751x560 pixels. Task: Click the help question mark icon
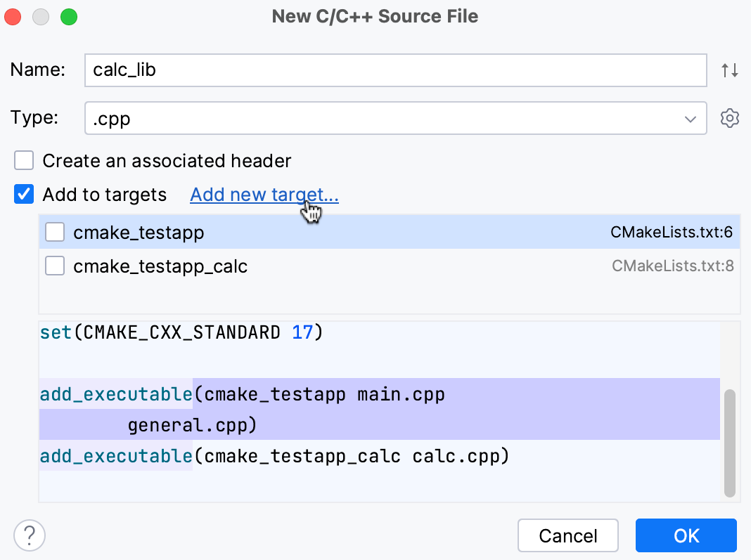click(x=30, y=535)
